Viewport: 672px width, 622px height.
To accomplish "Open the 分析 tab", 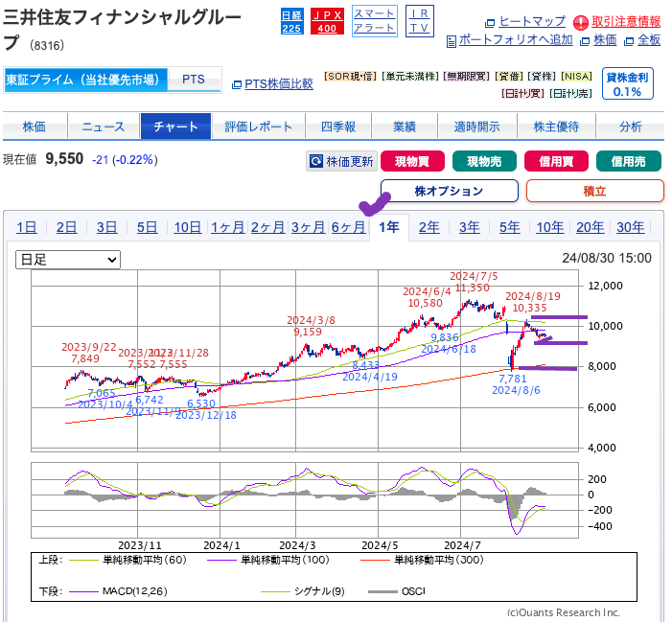I will [x=631, y=127].
